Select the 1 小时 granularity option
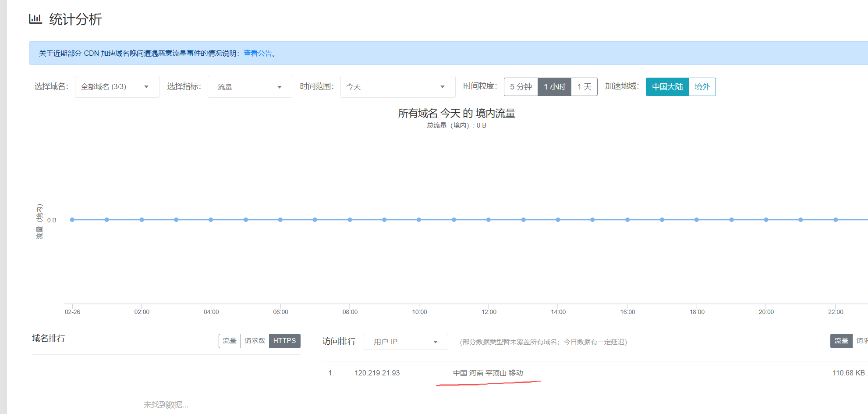This screenshot has width=868, height=414. coord(554,87)
